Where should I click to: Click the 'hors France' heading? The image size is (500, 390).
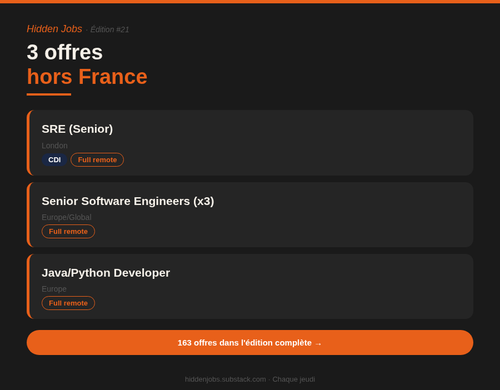[87, 77]
